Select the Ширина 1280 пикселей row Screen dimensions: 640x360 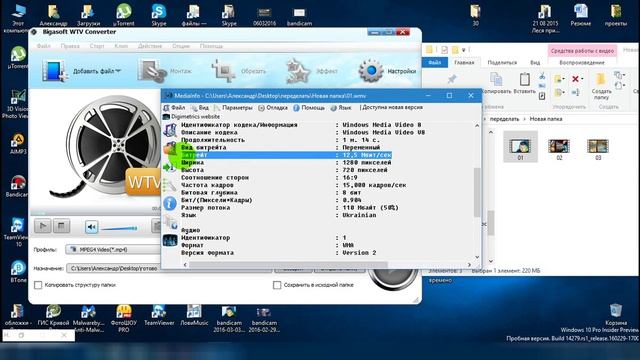pyautogui.click(x=286, y=162)
